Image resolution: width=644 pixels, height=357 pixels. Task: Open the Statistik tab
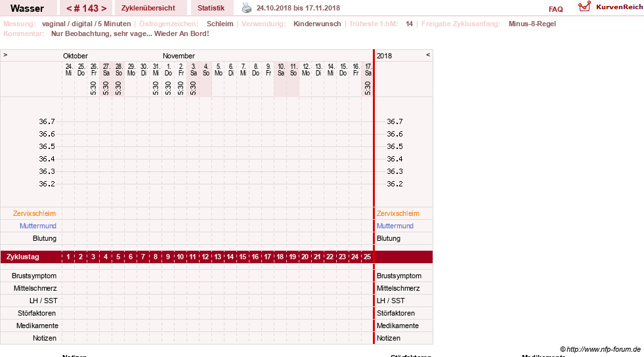[211, 8]
